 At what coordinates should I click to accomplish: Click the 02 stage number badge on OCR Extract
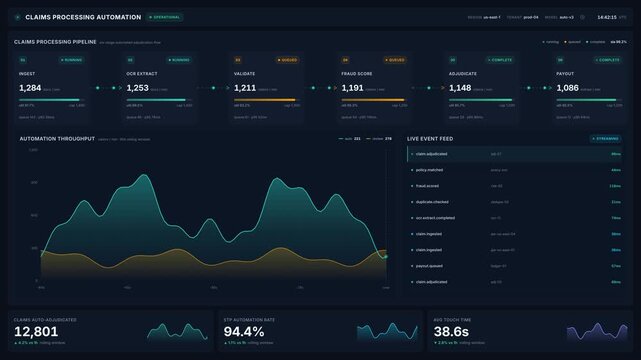click(130, 60)
